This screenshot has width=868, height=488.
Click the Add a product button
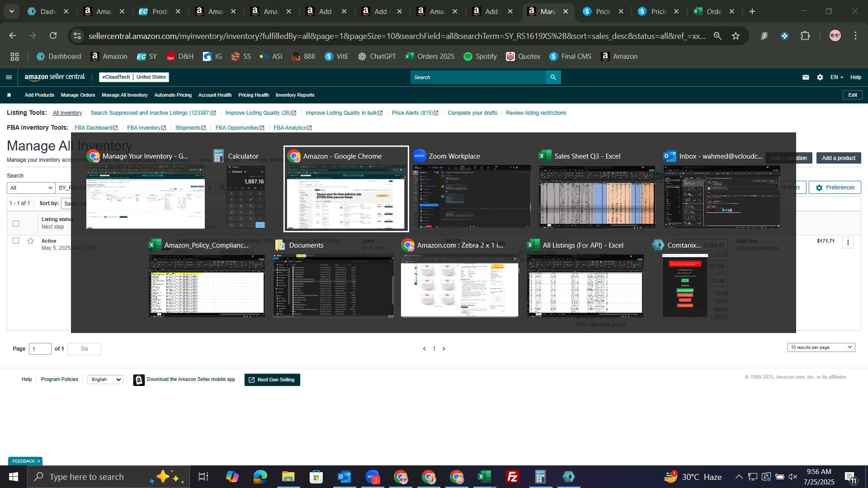click(x=839, y=158)
